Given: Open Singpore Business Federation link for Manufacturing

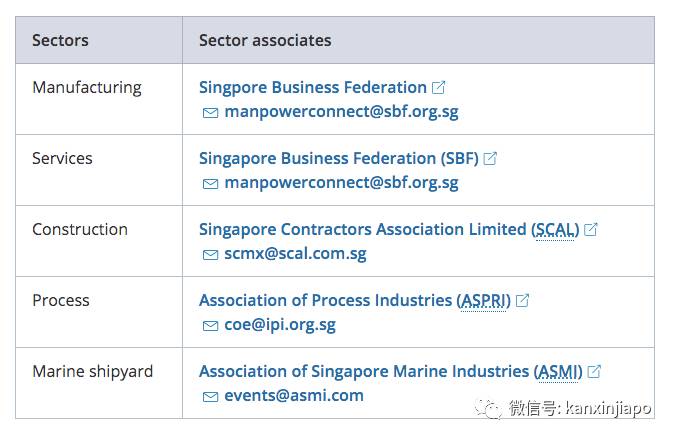Looking at the screenshot, I should (x=313, y=88).
